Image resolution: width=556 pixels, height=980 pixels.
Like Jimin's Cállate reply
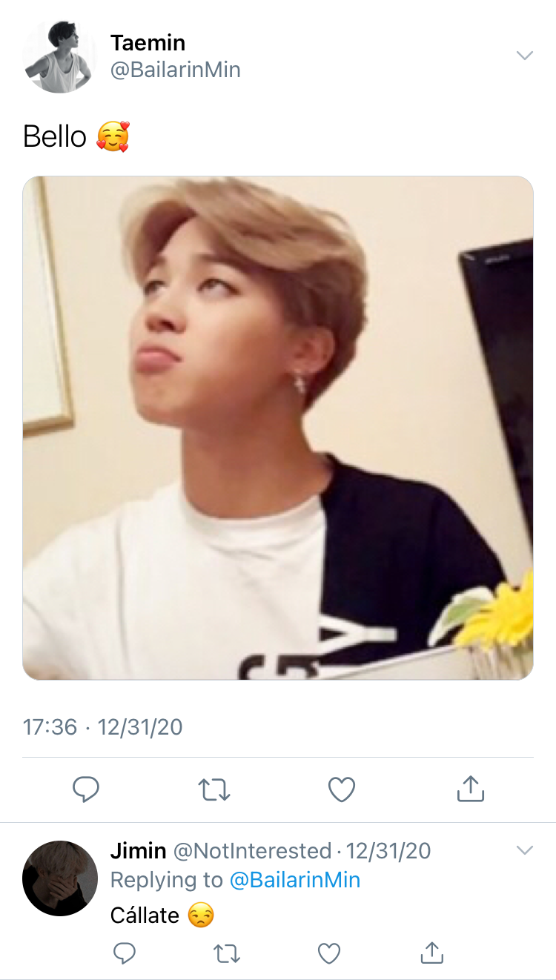click(x=328, y=953)
